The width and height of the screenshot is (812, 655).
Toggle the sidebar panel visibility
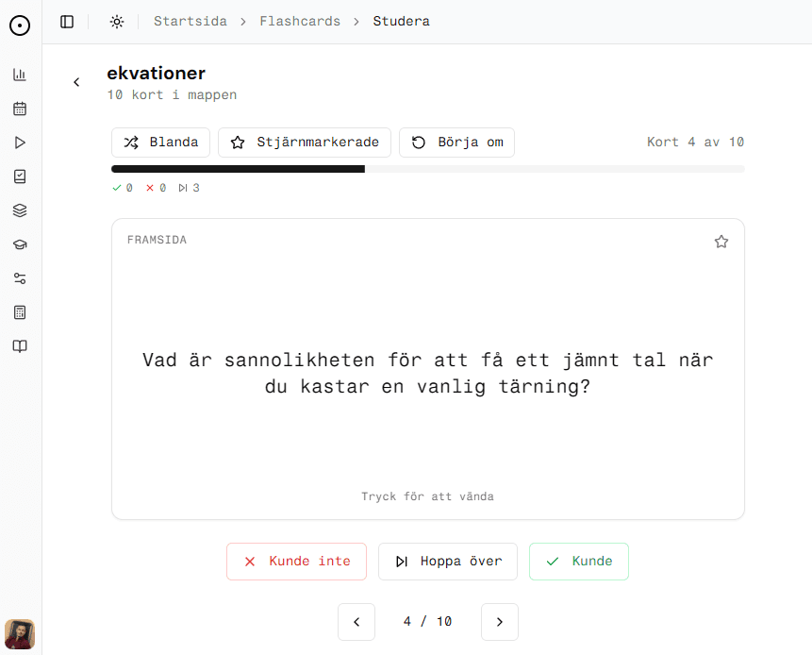(67, 21)
